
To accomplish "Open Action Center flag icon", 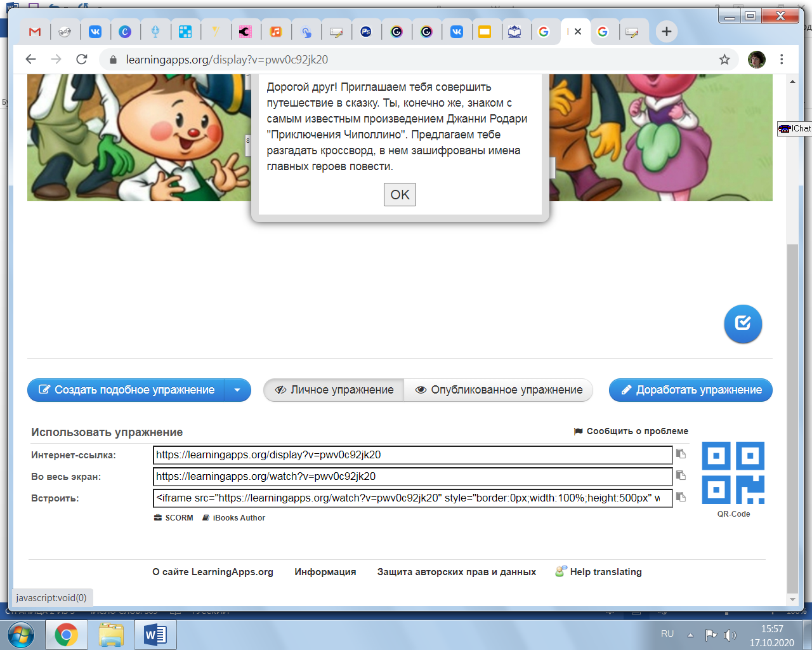I will (711, 635).
